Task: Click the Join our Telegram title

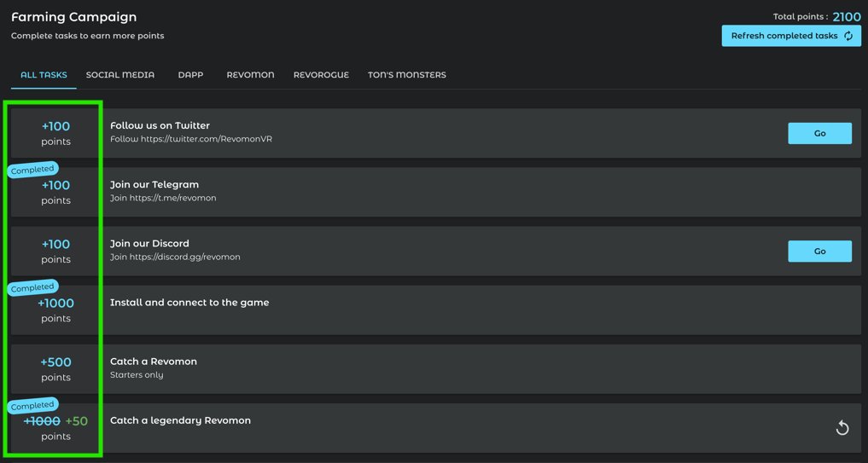Action: (x=154, y=185)
